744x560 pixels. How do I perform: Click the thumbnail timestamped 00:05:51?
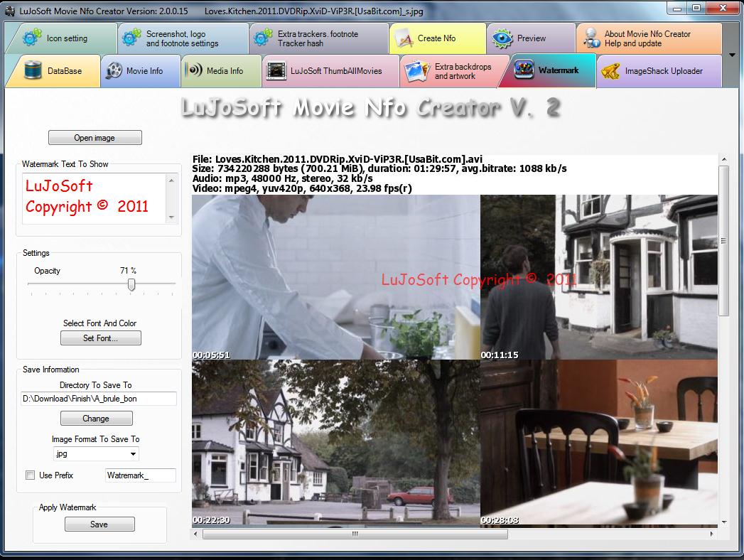click(x=336, y=277)
